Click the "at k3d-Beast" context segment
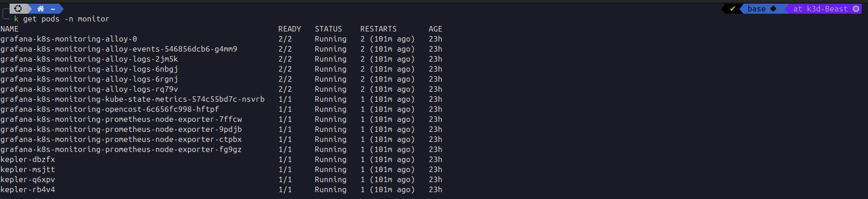The image size is (868, 199). tap(820, 9)
